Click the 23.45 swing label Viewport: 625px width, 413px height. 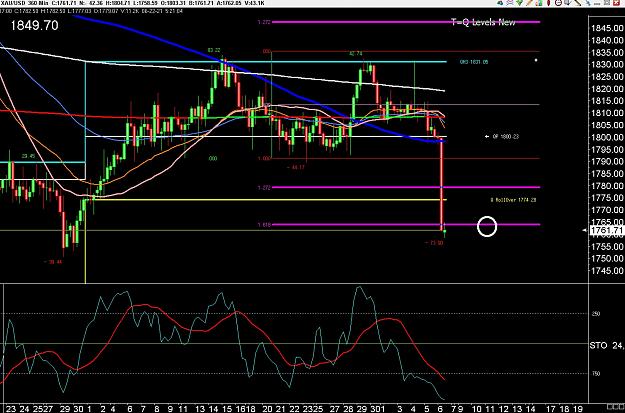coord(28,156)
